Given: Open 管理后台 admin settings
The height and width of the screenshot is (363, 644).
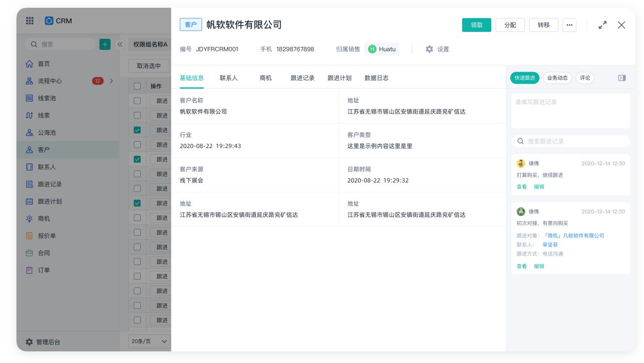Looking at the screenshot, I should pos(43,342).
